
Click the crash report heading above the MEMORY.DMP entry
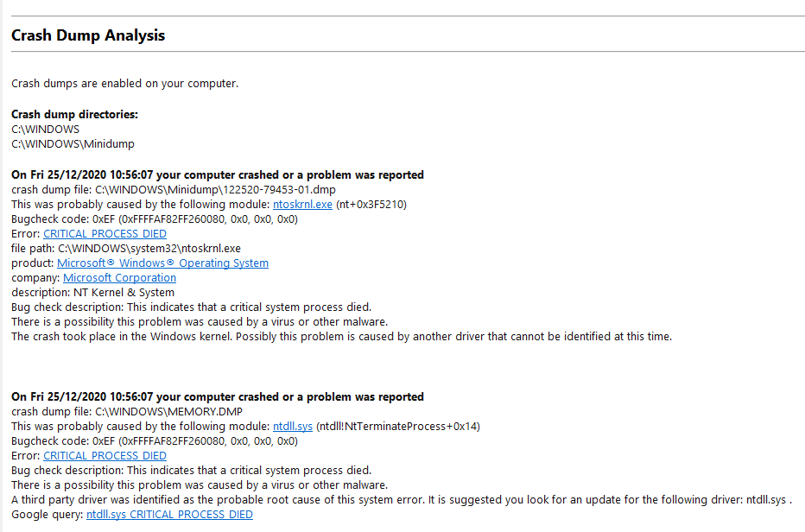coord(218,397)
